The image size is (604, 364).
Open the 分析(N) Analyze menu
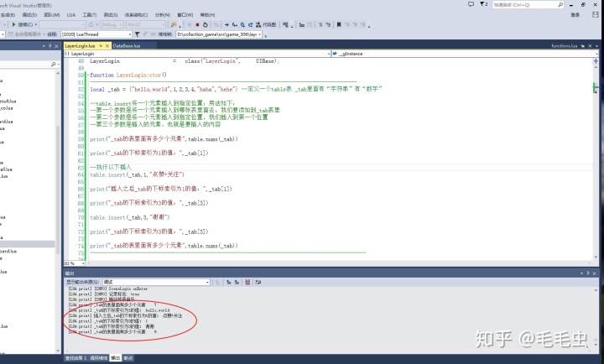(x=162, y=14)
